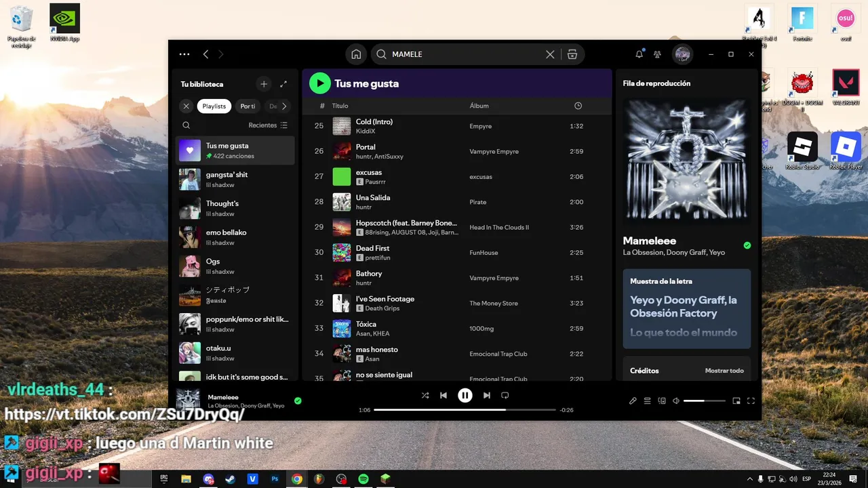Toggle shuffle playback
Screen dimensions: 868x488
point(425,395)
